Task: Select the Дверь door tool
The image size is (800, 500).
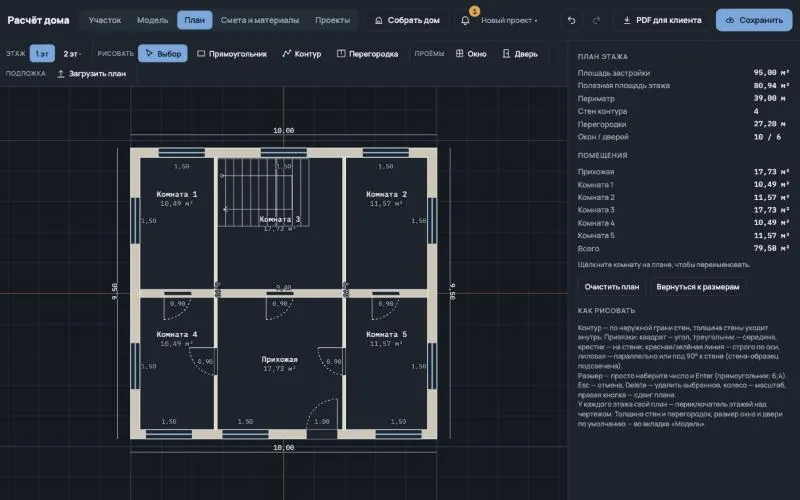Action: click(520, 54)
